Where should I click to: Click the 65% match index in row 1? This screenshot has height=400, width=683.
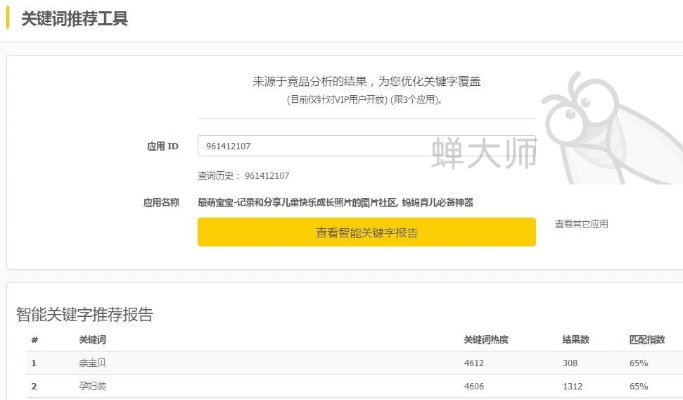[639, 363]
